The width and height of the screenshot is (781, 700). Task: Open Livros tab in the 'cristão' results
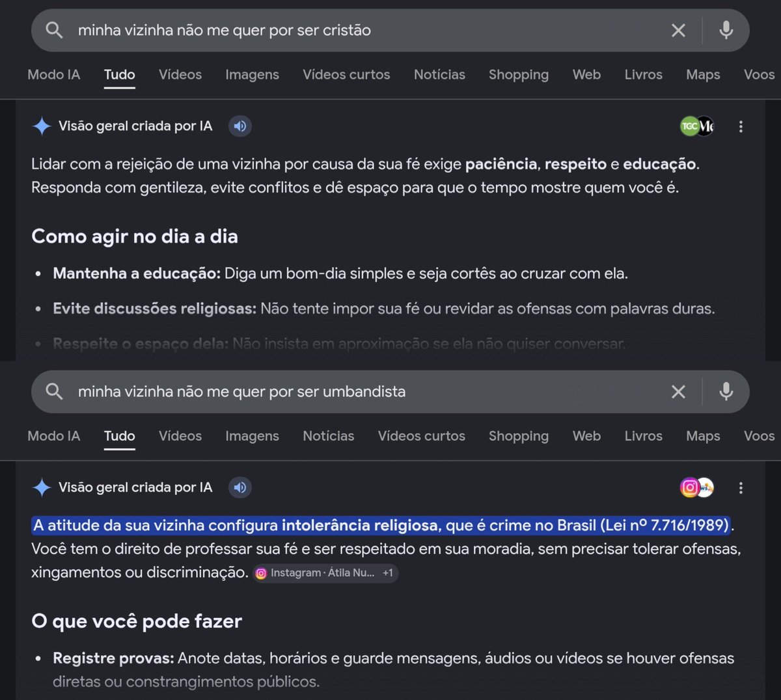(643, 74)
